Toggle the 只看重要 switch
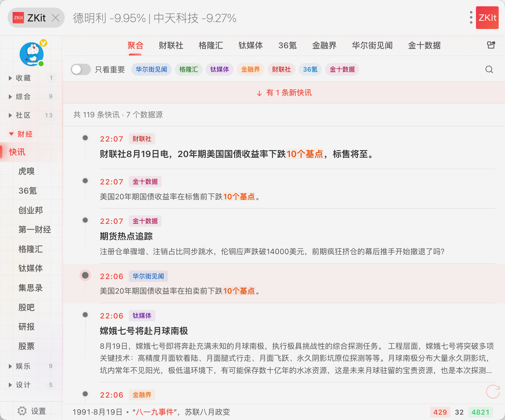 coord(81,69)
